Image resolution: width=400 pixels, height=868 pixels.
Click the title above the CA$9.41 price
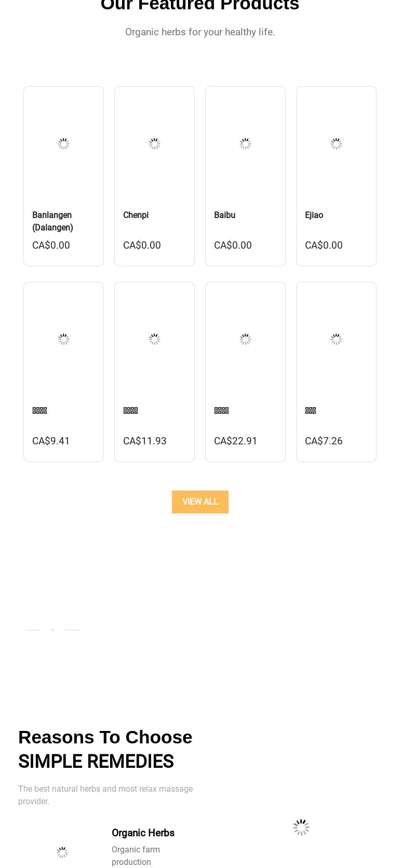(39, 411)
